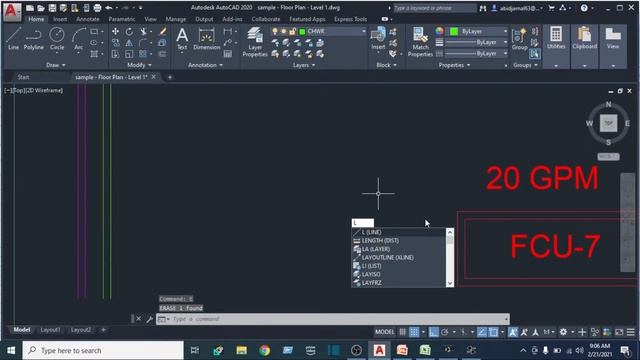This screenshot has width=640, height=360.
Task: Select the Circle tool
Action: [x=57, y=39]
